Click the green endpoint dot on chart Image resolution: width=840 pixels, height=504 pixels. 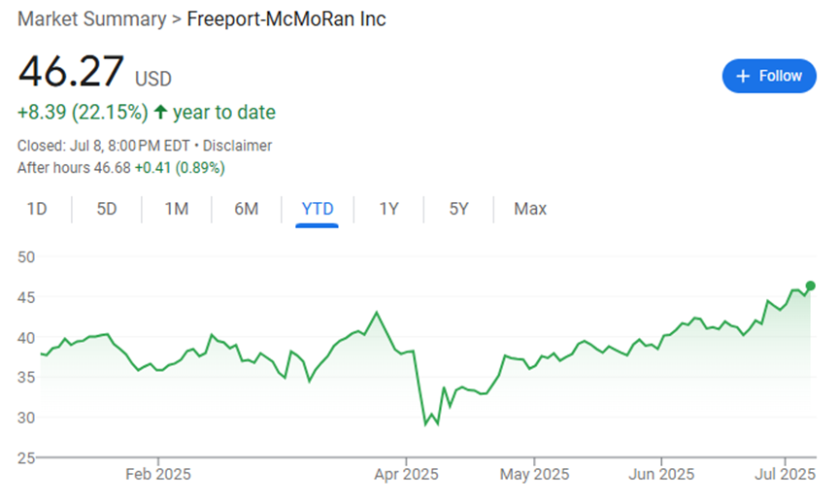pyautogui.click(x=811, y=286)
